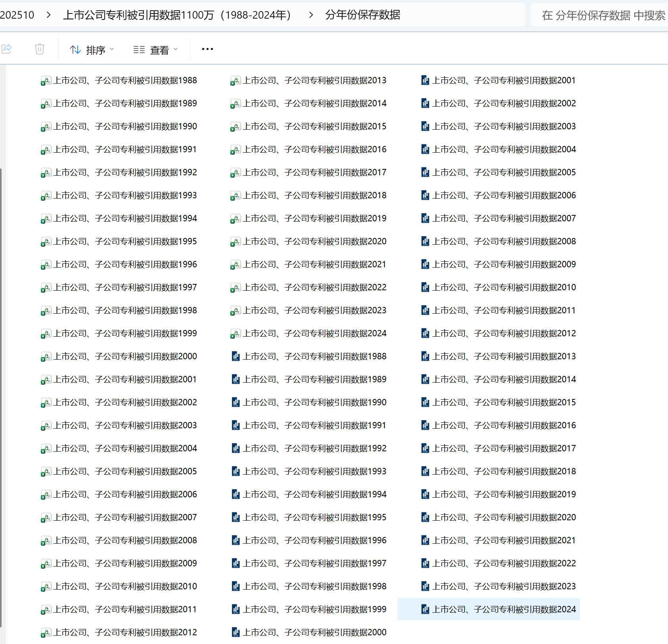The height and width of the screenshot is (644, 668).
Task: Click the Stata icon of the 1988 data file
Action: pos(235,356)
